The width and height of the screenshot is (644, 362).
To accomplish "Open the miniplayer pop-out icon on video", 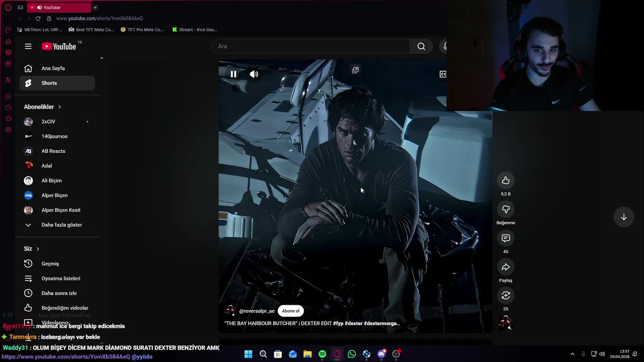I will 355,70.
